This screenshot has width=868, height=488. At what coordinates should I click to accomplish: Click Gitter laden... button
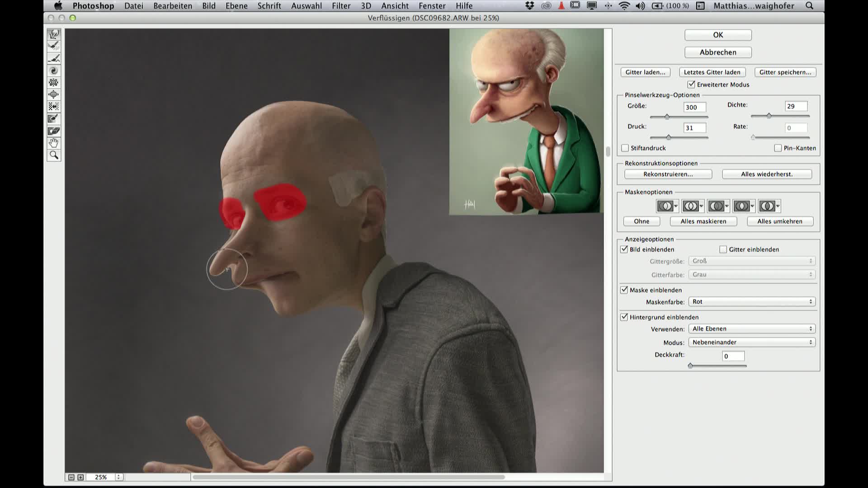(645, 72)
